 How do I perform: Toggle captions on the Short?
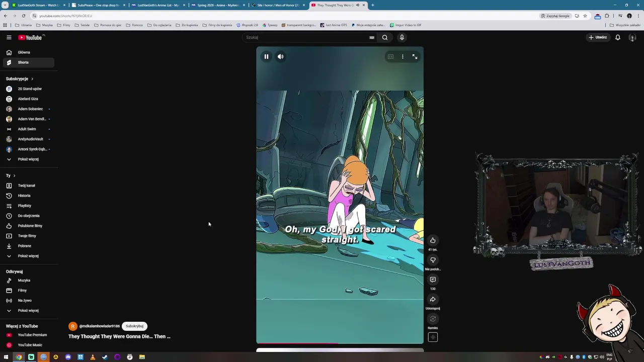(390, 57)
